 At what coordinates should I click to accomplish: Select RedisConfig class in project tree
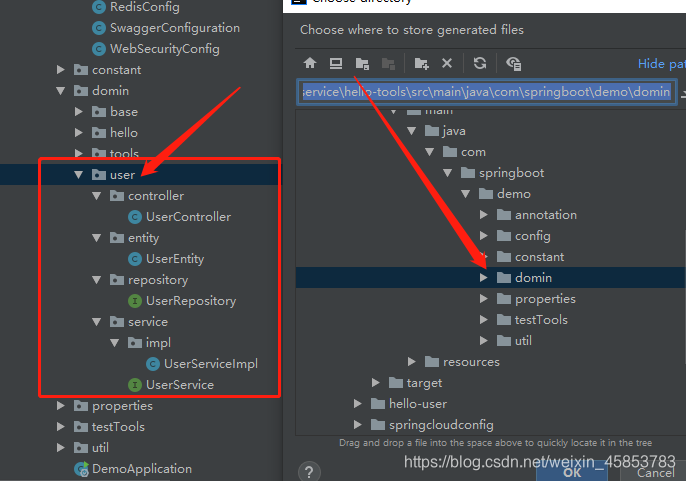(144, 7)
